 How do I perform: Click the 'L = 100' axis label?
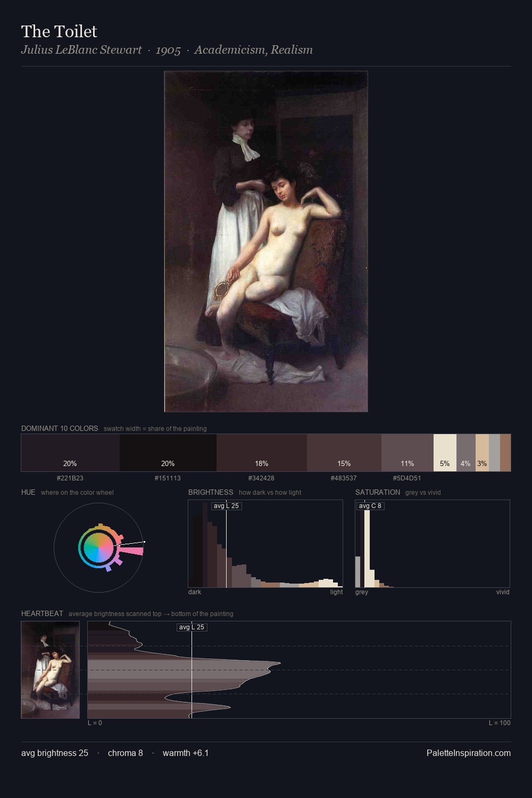[500, 723]
